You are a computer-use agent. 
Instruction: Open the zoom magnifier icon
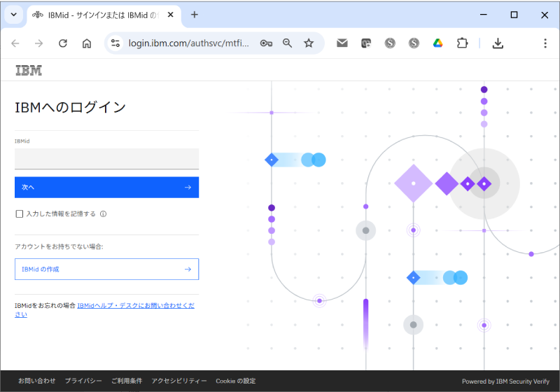287,43
